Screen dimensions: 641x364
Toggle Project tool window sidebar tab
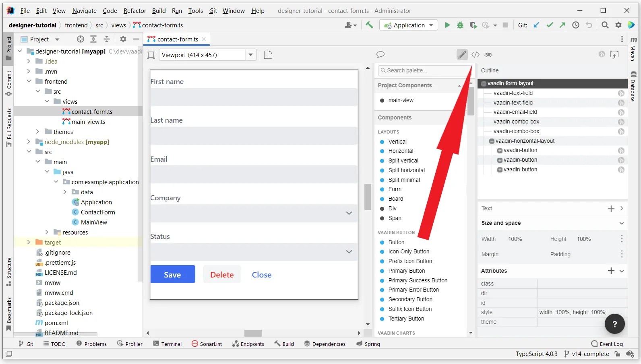click(9, 49)
